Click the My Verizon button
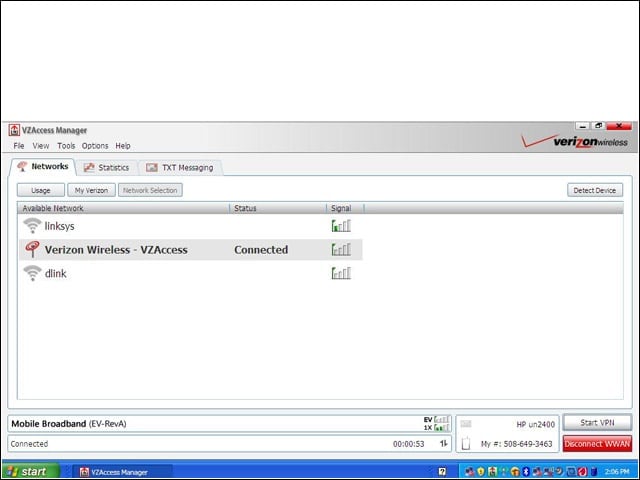The height and width of the screenshot is (480, 640). click(91, 190)
